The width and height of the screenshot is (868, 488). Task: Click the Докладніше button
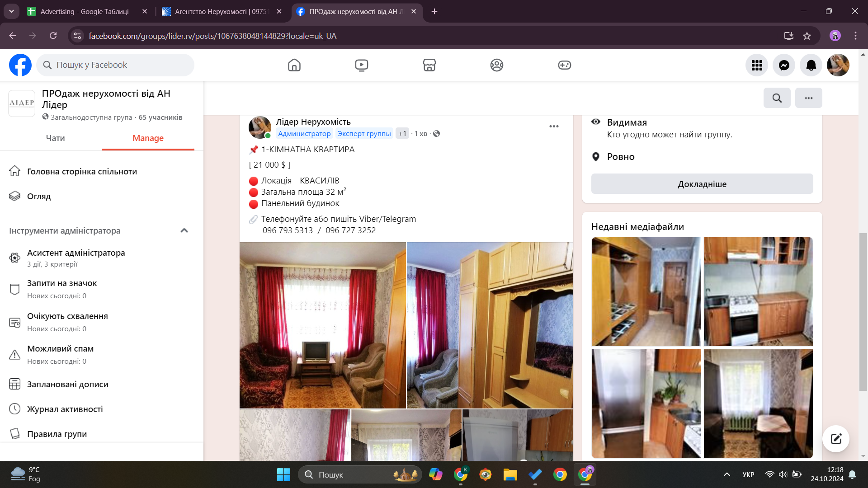702,184
